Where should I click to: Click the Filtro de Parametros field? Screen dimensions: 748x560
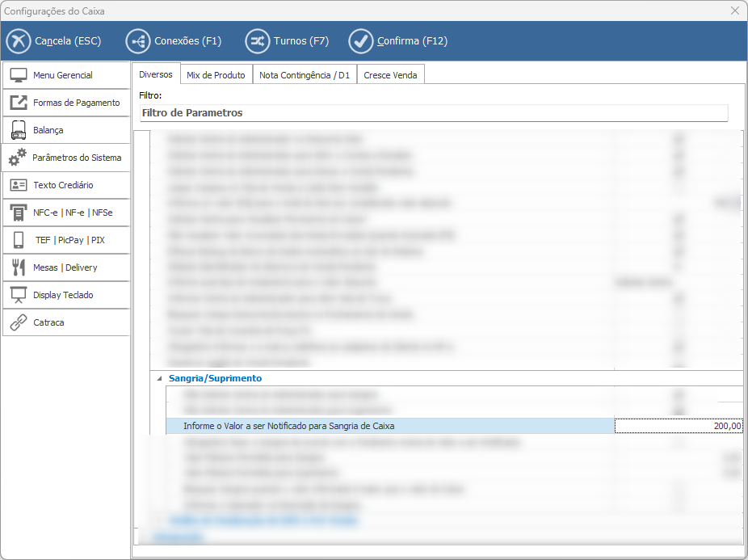(x=433, y=113)
